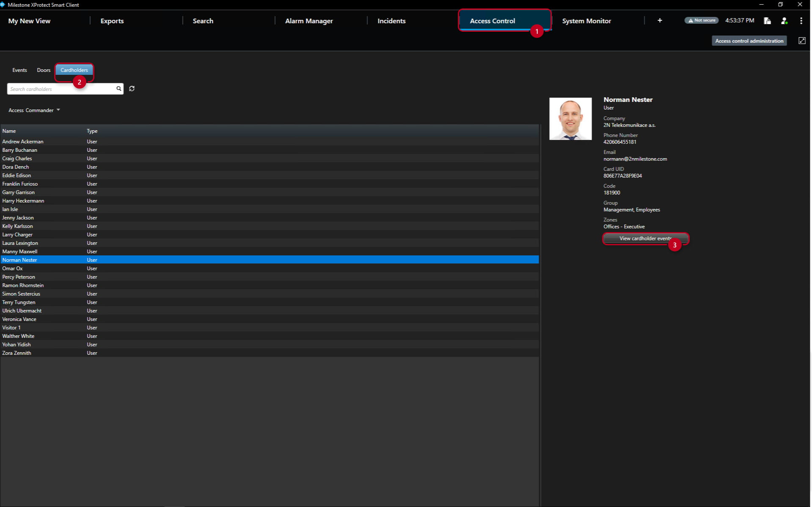This screenshot has width=812, height=507.
Task: Select cardholder Manny Maxwell
Action: coord(270,252)
